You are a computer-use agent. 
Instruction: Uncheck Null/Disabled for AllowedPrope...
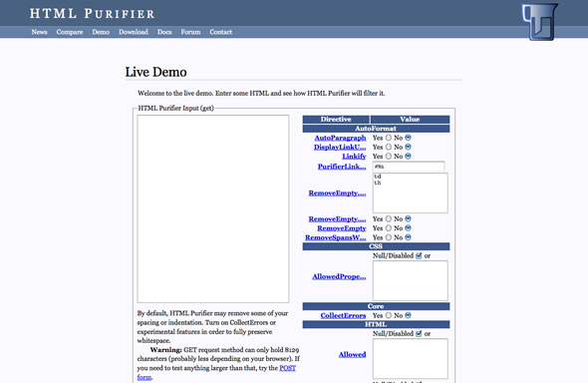point(419,256)
